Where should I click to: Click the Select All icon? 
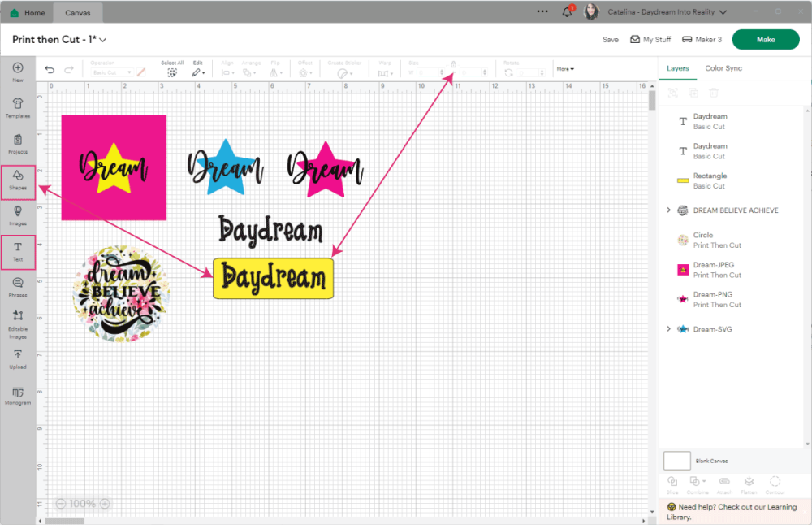172,72
